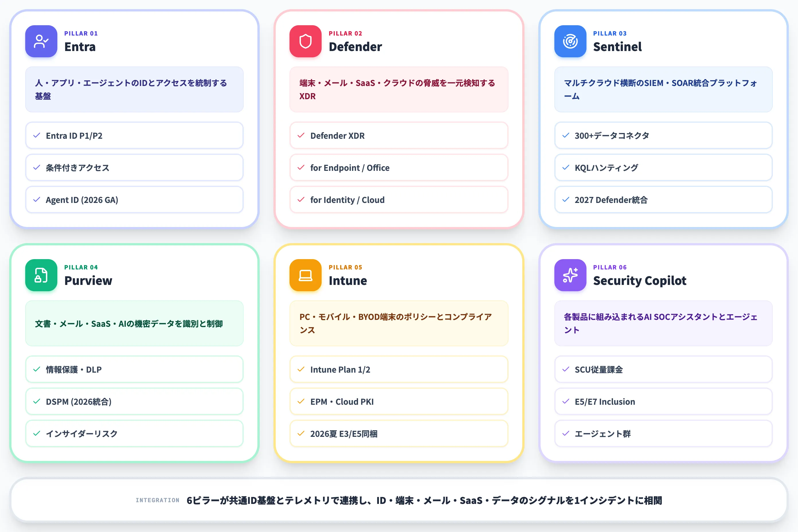The width and height of the screenshot is (798, 532).
Task: Click the Defender XDR description box
Action: tap(399, 89)
